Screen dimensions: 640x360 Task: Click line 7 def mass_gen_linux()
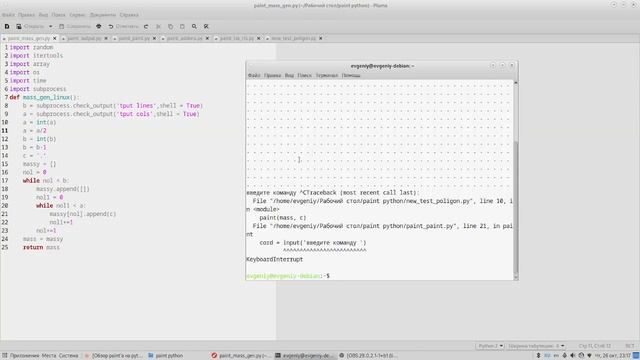(x=44, y=97)
